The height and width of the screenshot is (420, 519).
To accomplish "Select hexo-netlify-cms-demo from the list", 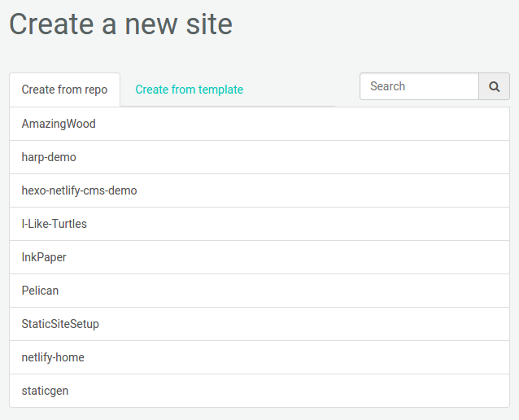I will (79, 190).
